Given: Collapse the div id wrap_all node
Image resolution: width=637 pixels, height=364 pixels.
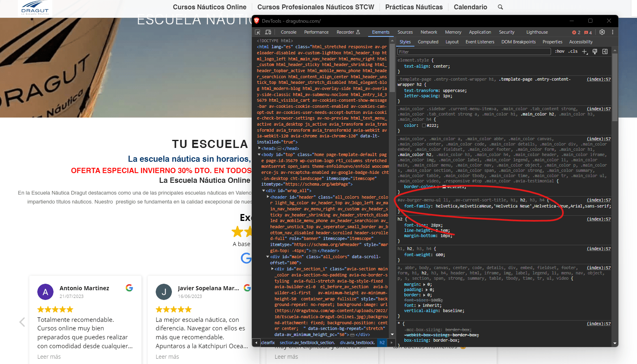Looking at the screenshot, I should (264, 191).
